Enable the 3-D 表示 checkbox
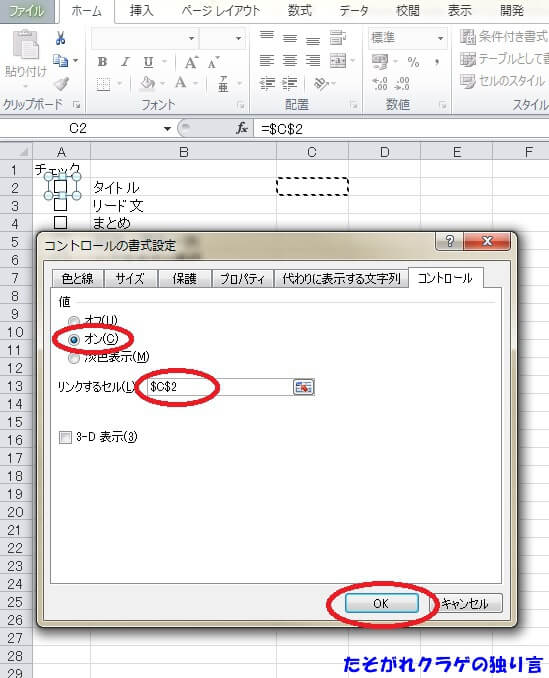Screen dimensions: 549x678 click(x=65, y=438)
